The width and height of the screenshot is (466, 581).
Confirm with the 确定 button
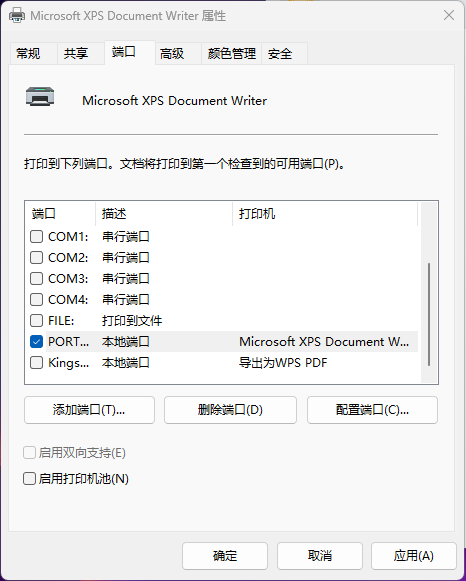click(225, 556)
